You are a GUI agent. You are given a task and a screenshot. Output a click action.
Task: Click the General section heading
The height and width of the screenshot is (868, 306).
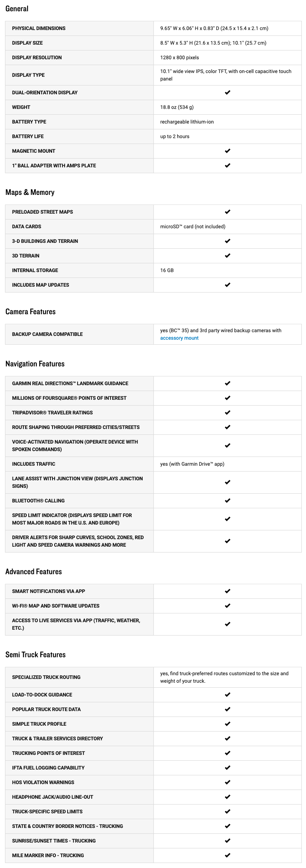pos(17,9)
